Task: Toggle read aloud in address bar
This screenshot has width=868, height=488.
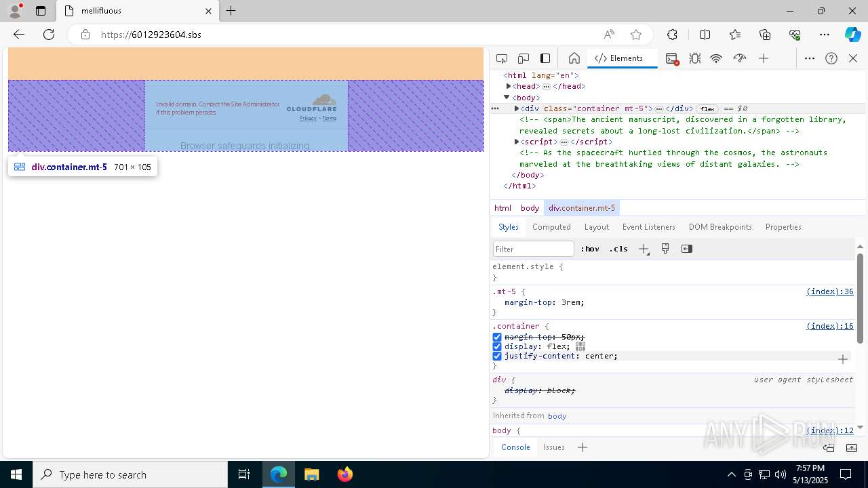Action: point(609,35)
